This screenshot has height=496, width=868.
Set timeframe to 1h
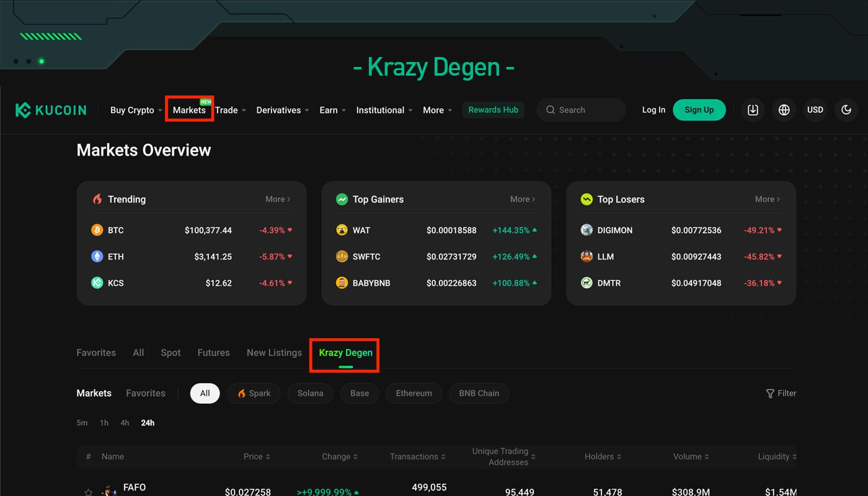click(x=104, y=423)
